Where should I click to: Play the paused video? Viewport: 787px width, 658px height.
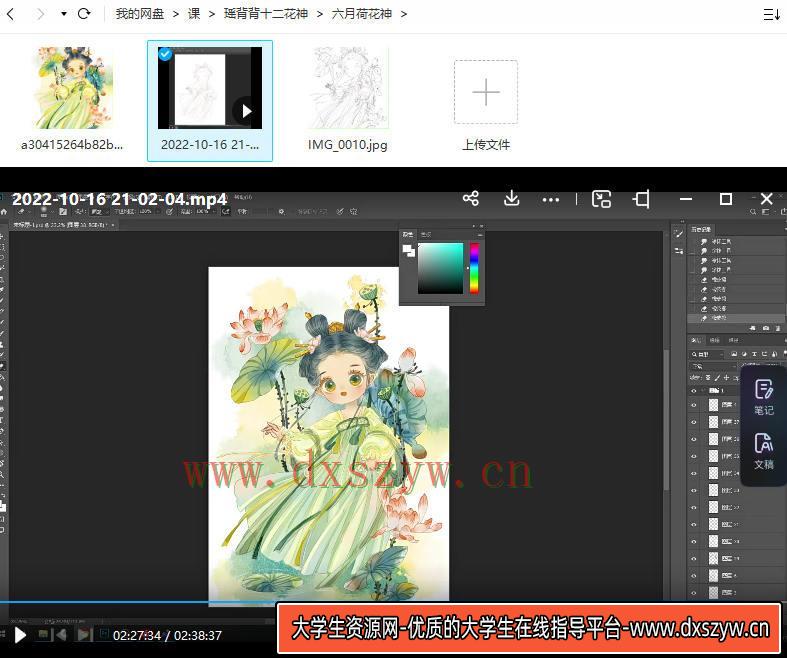(x=20, y=635)
